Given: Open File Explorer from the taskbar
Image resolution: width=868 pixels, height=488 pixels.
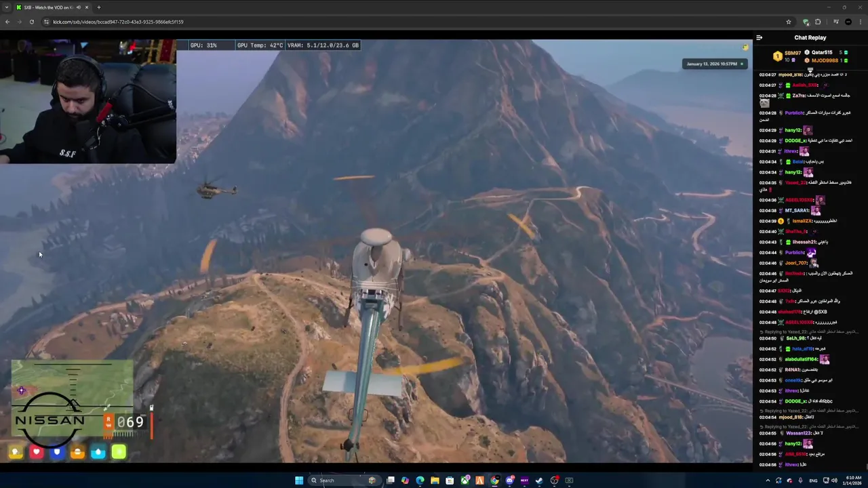Looking at the screenshot, I should point(435,481).
